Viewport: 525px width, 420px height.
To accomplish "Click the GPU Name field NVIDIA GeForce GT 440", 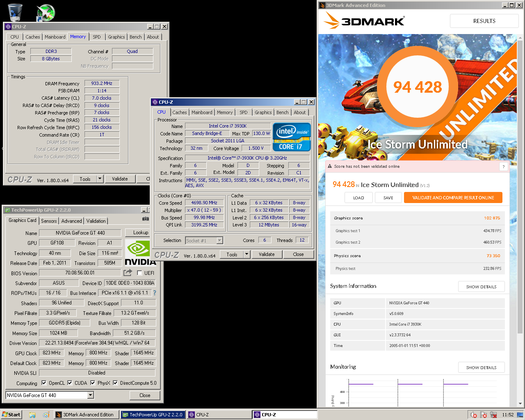I will 80,233.
